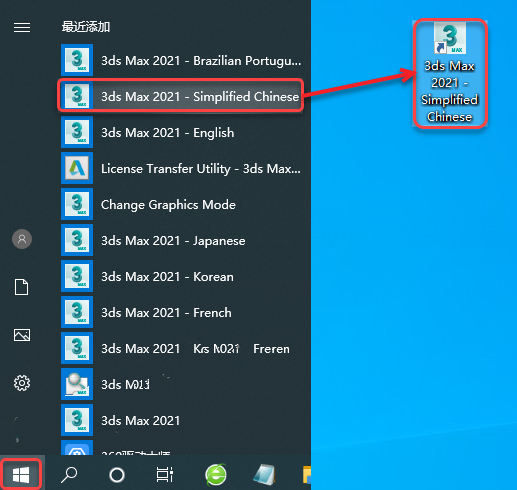
Task: Click the 3ds Max Korean icon
Action: point(77,276)
